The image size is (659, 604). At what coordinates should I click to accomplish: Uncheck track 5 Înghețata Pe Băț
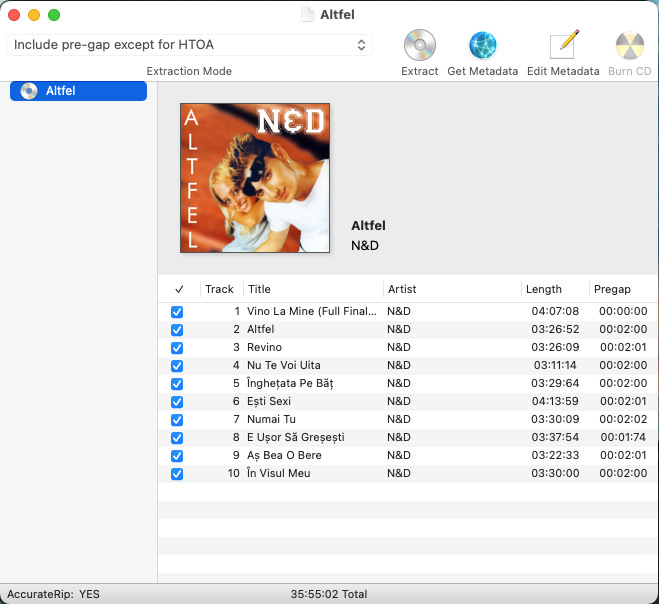177,384
